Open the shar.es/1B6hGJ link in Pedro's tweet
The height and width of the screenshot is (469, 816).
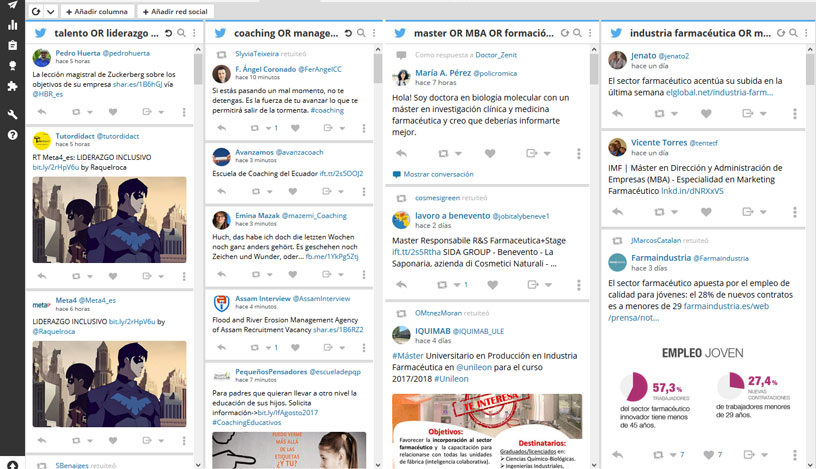pos(137,84)
